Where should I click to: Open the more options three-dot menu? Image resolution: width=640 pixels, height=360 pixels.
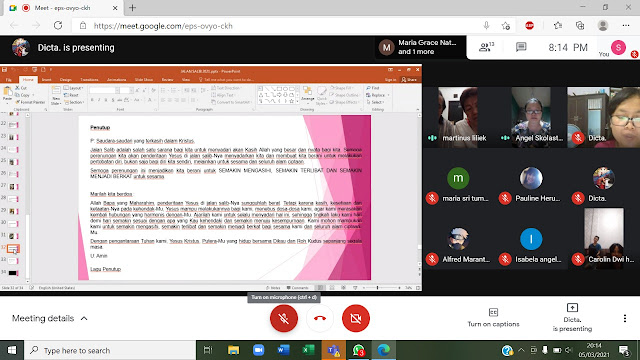(624, 318)
